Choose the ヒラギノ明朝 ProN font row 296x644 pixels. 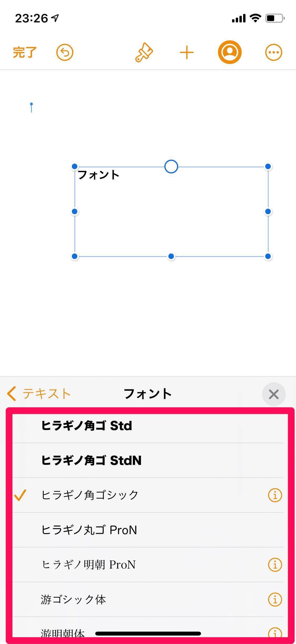pos(88,565)
